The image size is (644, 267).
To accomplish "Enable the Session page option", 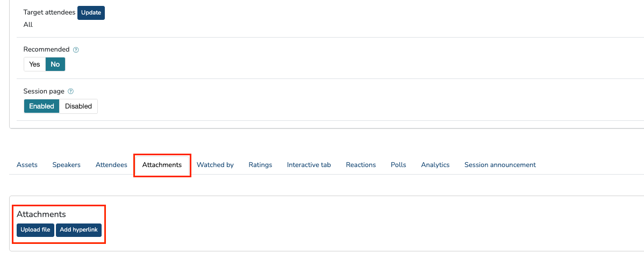I will click(x=41, y=106).
